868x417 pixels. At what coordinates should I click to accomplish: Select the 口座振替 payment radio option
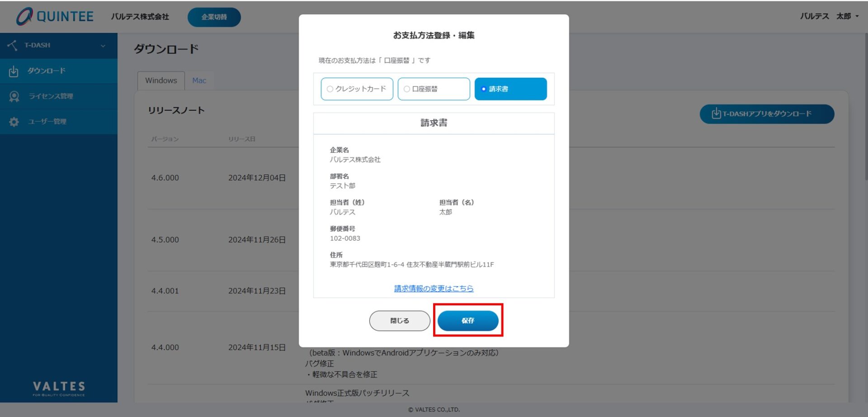point(407,89)
